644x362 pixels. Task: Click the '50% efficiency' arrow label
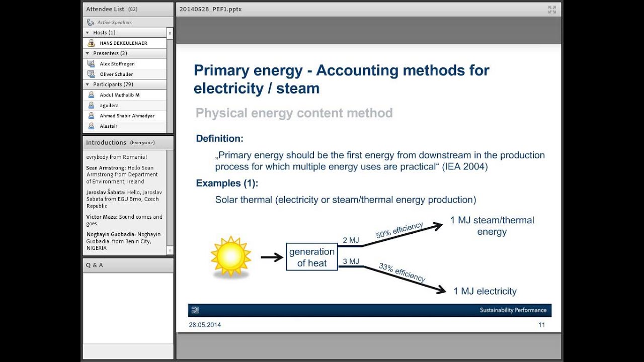[x=399, y=230]
